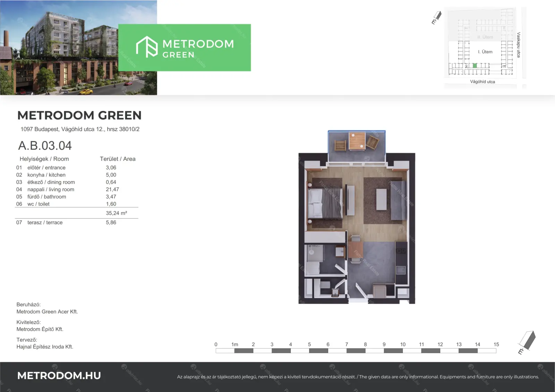Screen dimensions: 555x392
Task: Click the shower cabin in the bathroom
Action: click(315, 253)
